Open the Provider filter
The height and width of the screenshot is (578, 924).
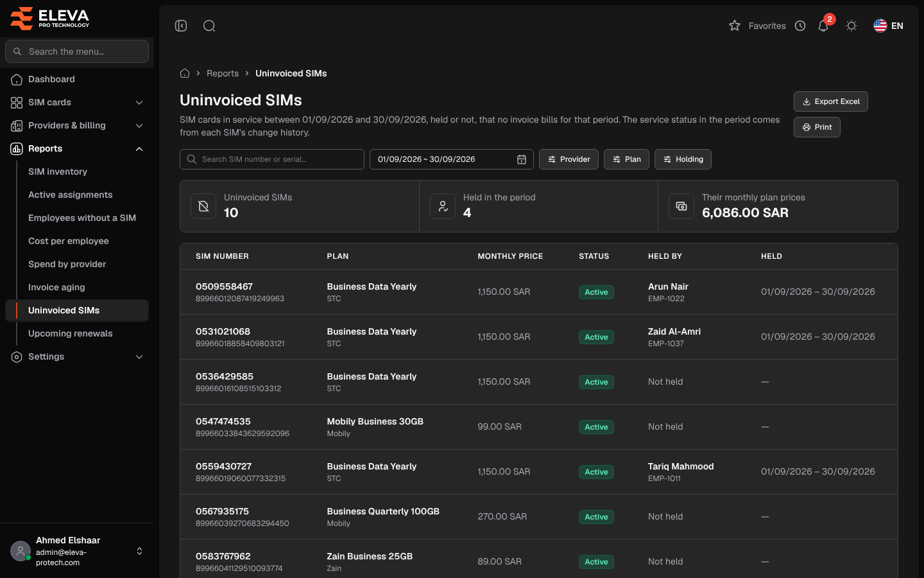(569, 159)
